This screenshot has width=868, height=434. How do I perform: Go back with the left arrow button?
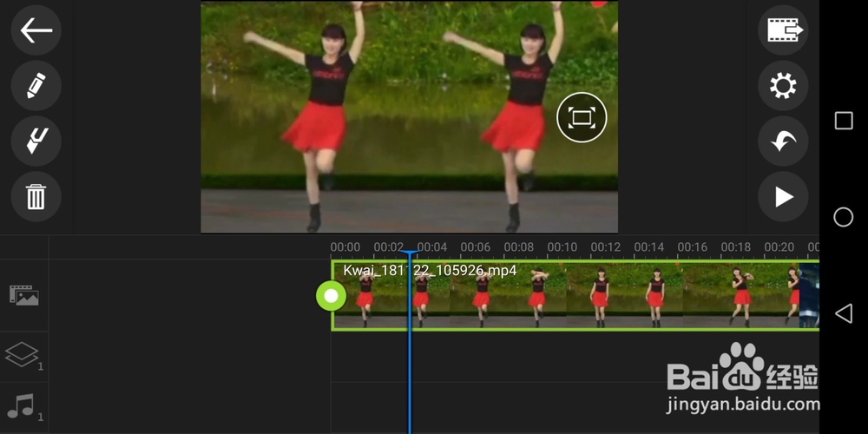[36, 30]
